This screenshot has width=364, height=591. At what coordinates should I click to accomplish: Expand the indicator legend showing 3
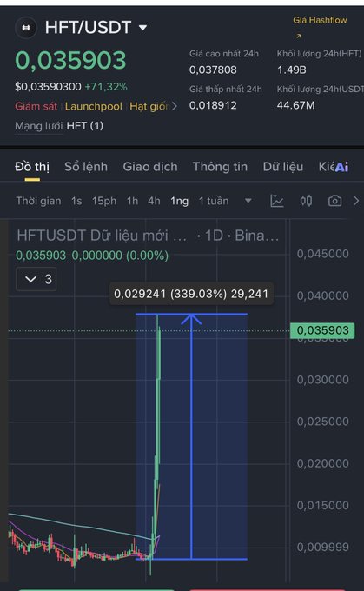36,279
